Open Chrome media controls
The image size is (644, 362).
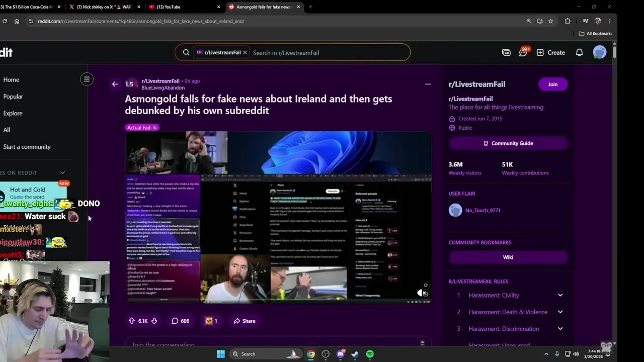click(x=585, y=21)
